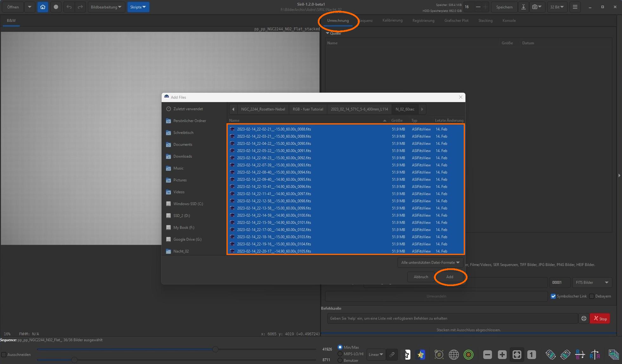The height and width of the screenshot is (364, 622).
Task: Open the Linear display mode dropdown
Action: [376, 354]
